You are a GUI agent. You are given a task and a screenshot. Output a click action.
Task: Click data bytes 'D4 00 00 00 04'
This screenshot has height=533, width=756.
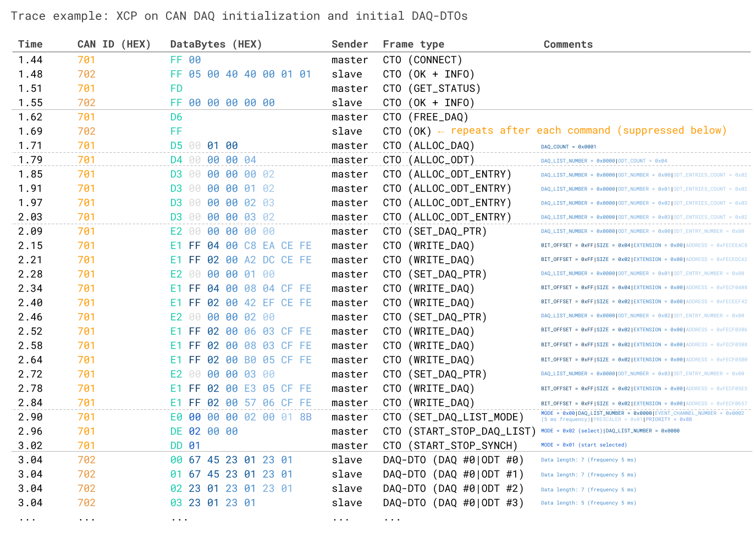pyautogui.click(x=213, y=160)
